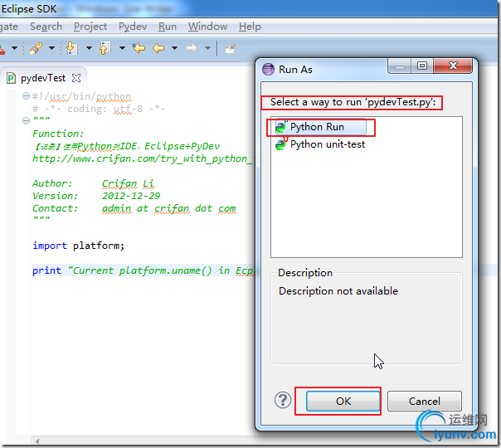Open dialog help question mark icon
The height and width of the screenshot is (448, 501).
(283, 400)
